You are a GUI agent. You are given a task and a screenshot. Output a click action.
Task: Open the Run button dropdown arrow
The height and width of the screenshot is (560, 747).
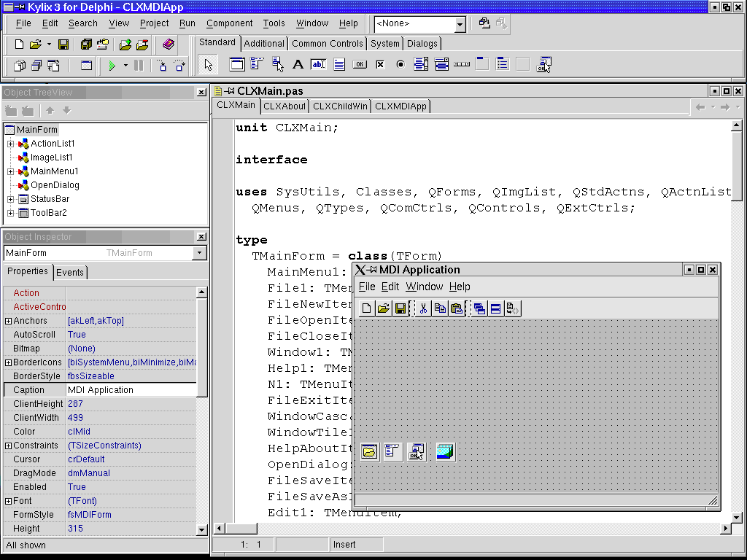coord(125,65)
